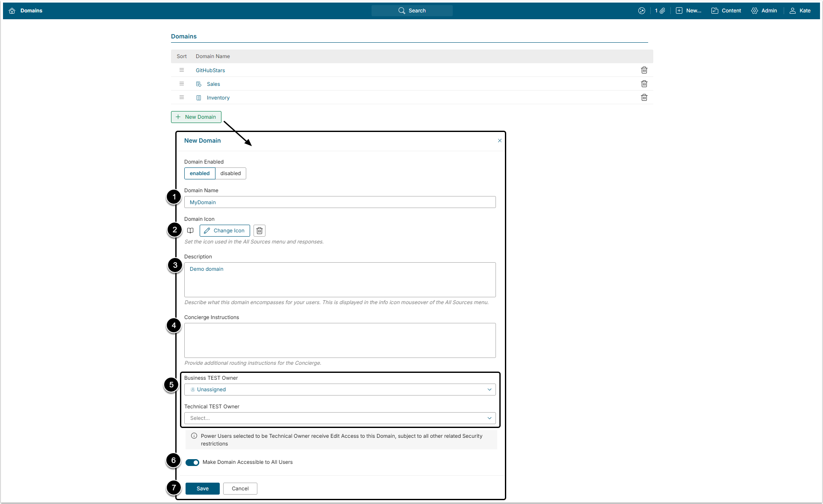Click the Save button
This screenshot has height=504, width=823.
coord(203,489)
